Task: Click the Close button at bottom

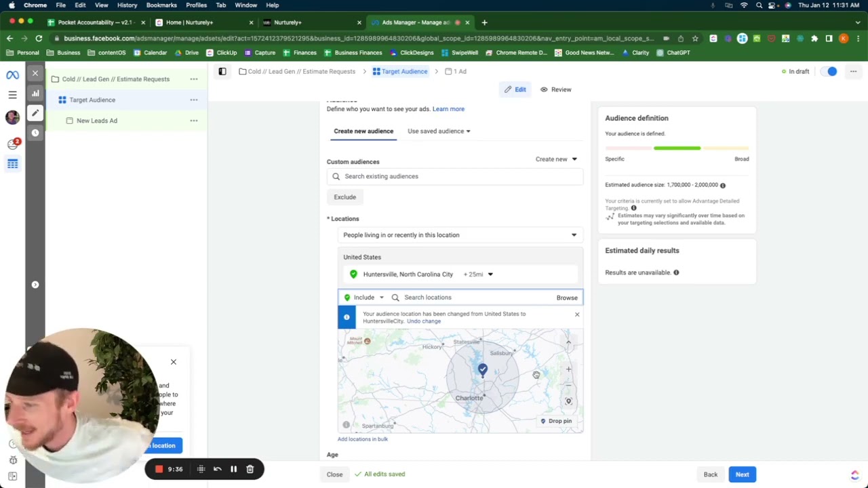Action: pyautogui.click(x=334, y=474)
